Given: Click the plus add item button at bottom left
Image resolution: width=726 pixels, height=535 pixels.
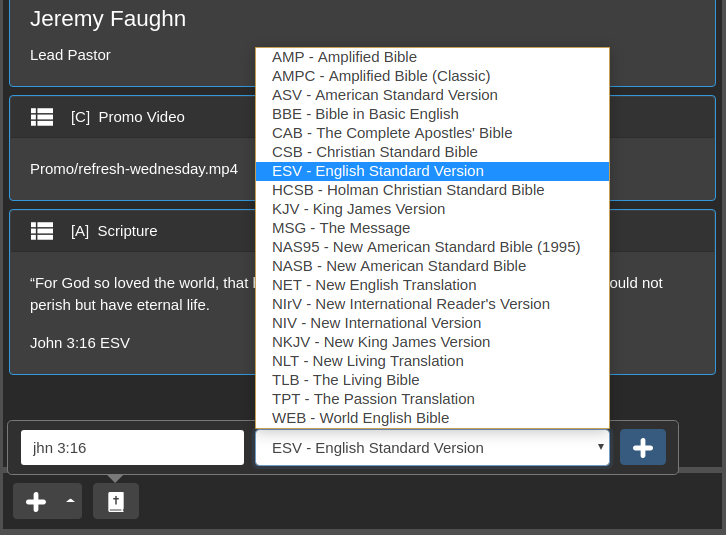Looking at the screenshot, I should [36, 501].
